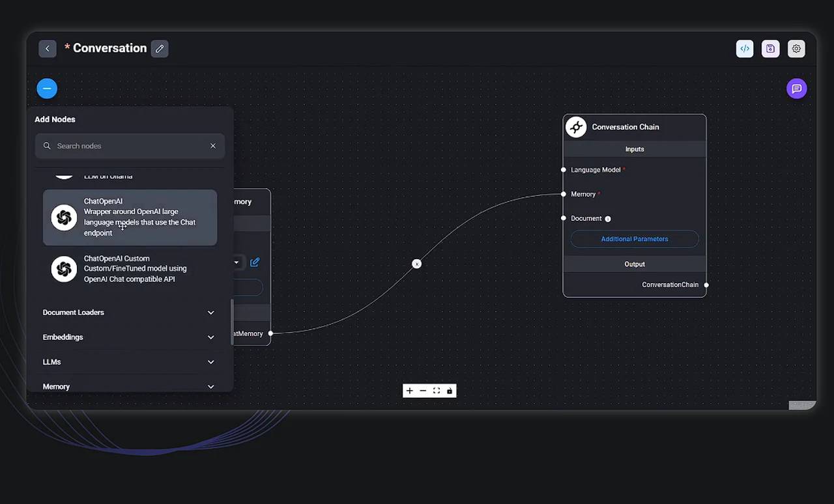
Task: Select the ChatOpenAI Custom node entry
Action: (130, 269)
